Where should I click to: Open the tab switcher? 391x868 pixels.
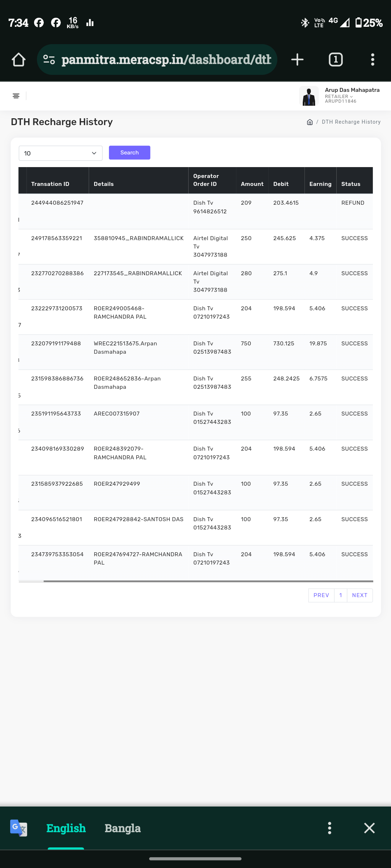336,60
